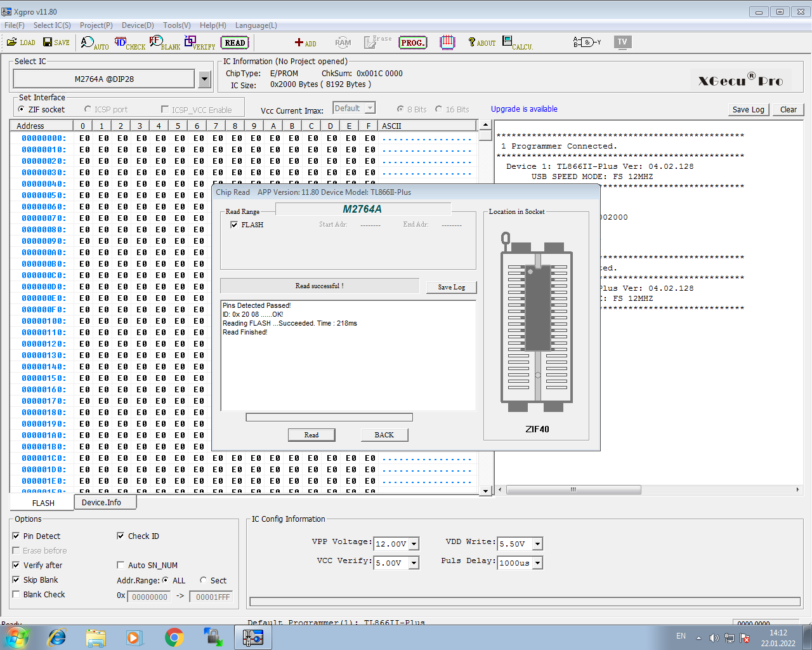The image size is (812, 650).
Task: Open the ABOUT help icon
Action: click(x=482, y=43)
